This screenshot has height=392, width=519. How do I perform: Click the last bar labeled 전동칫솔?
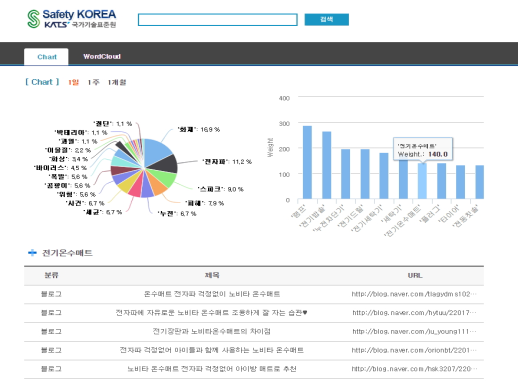(x=480, y=182)
